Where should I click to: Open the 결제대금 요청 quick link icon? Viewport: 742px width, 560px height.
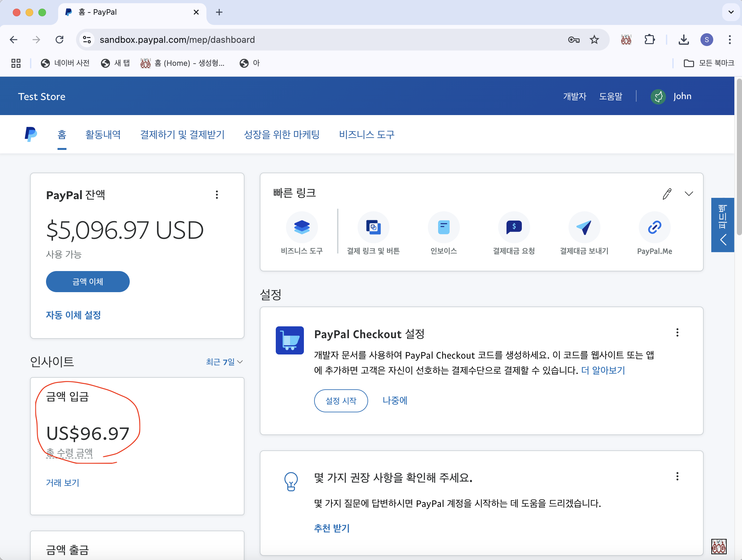tap(514, 227)
